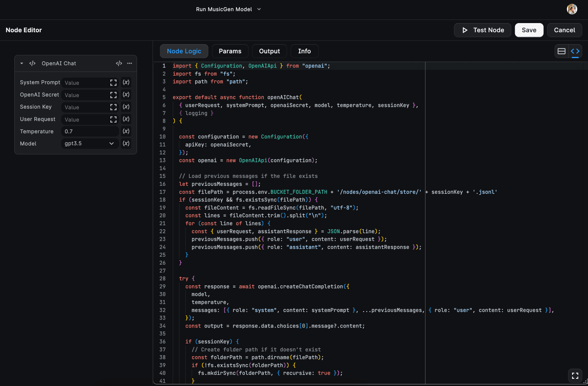Expand System Prompt field to fullscreen
Viewport: 588px width, 386px height.
coord(114,82)
